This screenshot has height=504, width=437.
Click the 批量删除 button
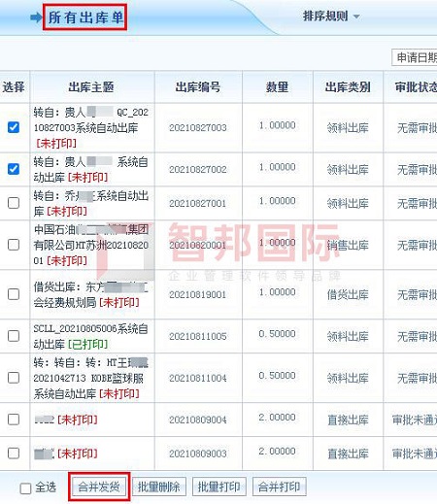[159, 487]
